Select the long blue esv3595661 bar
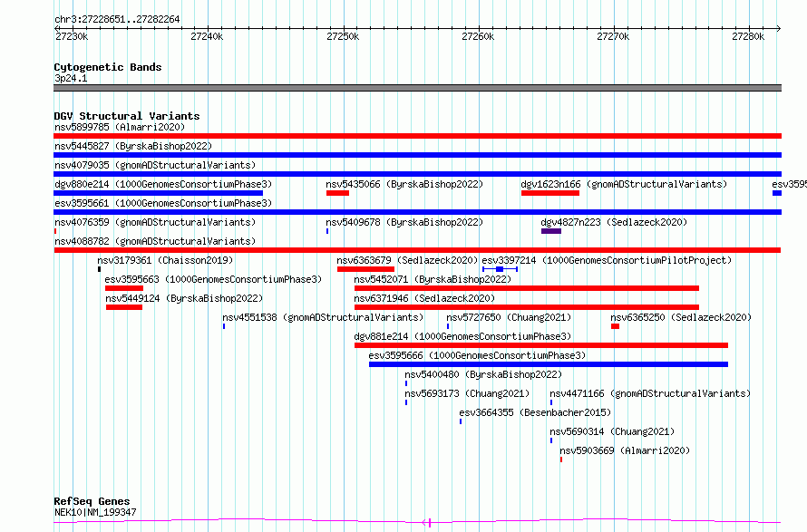The height and width of the screenshot is (532, 807). 417,212
